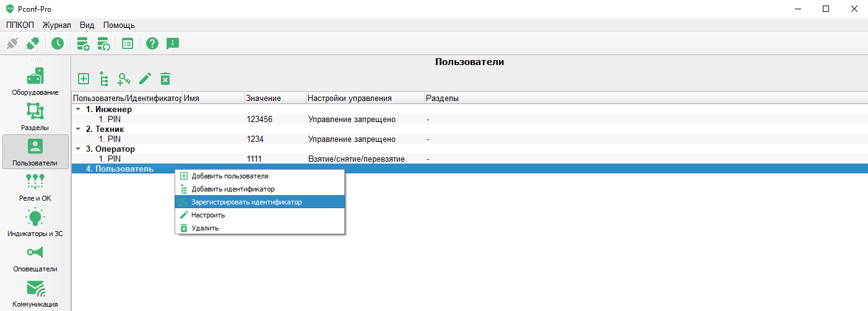868x311 pixels.
Task: Collapse the 3. Оператор tree node
Action: click(x=77, y=149)
